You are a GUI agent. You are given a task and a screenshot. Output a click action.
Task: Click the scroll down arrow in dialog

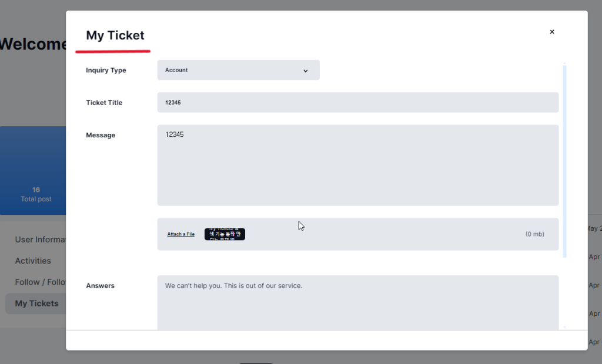coord(564,326)
